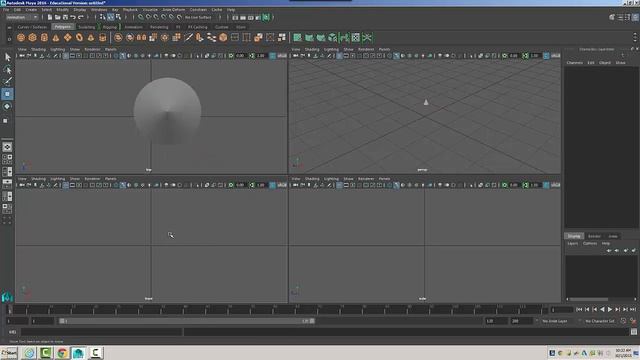Click the Extrude shelf icon
The width and height of the screenshot is (640, 360).
(x=176, y=38)
